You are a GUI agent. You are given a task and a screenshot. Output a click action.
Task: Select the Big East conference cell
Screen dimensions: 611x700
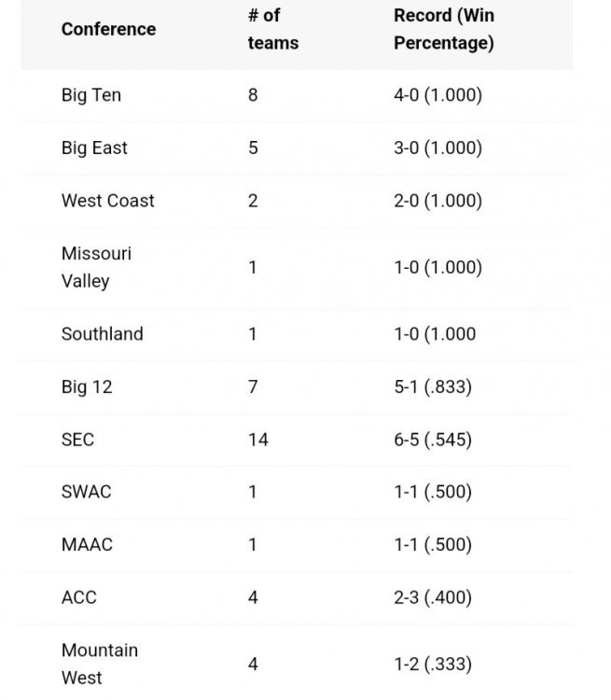(x=94, y=147)
